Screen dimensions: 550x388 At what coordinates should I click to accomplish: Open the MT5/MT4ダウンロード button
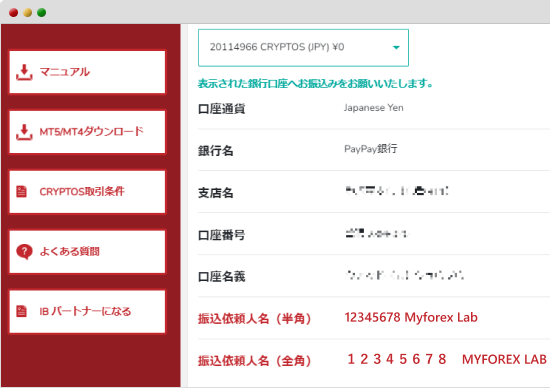87,132
